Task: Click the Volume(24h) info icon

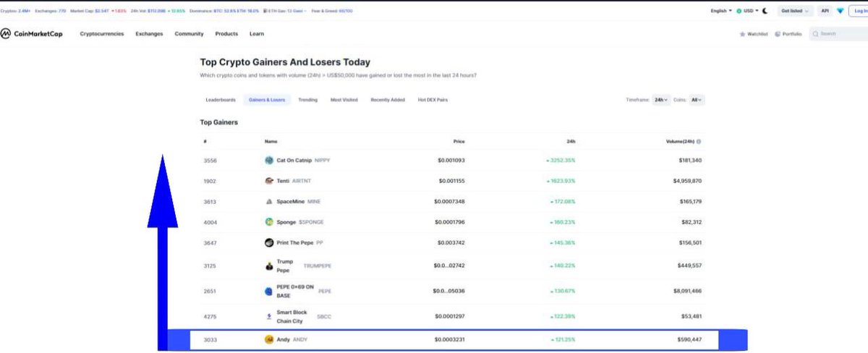Action: [x=699, y=142]
